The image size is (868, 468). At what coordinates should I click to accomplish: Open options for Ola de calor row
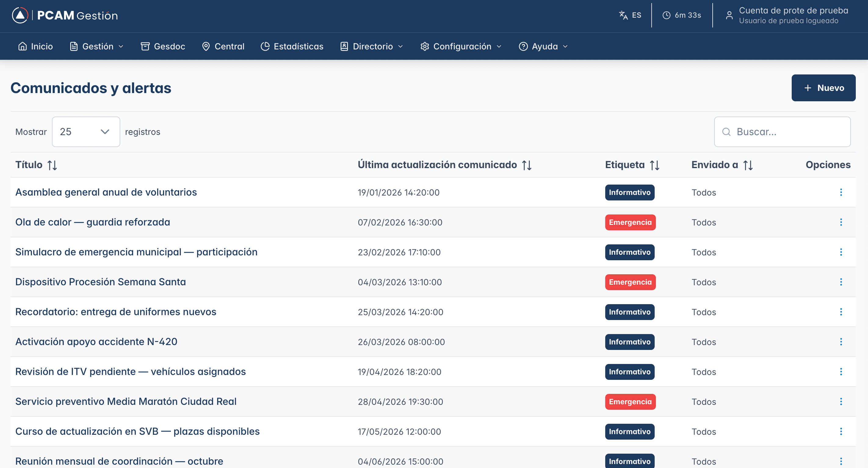(x=841, y=222)
